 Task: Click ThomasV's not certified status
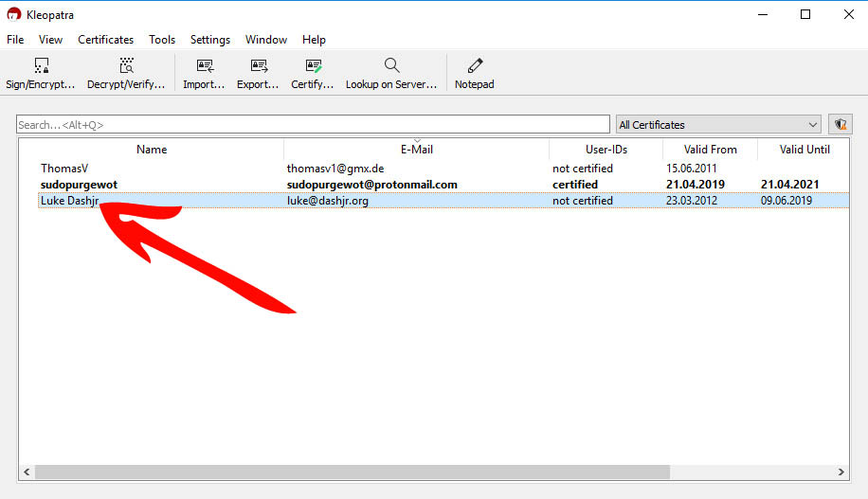(x=583, y=169)
